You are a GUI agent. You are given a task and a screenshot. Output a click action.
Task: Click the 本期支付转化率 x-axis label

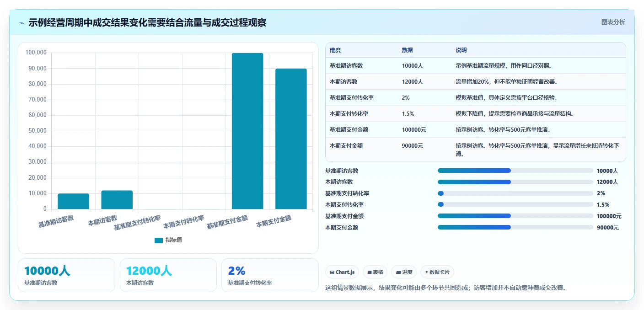pos(184,222)
